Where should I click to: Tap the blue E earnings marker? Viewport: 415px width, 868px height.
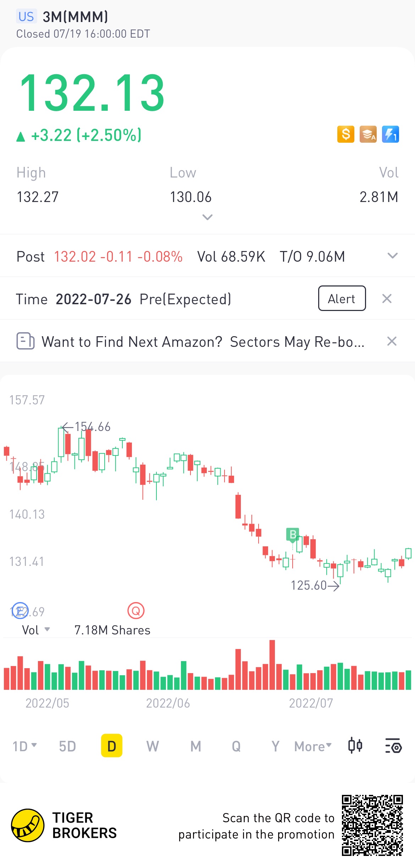point(20,611)
